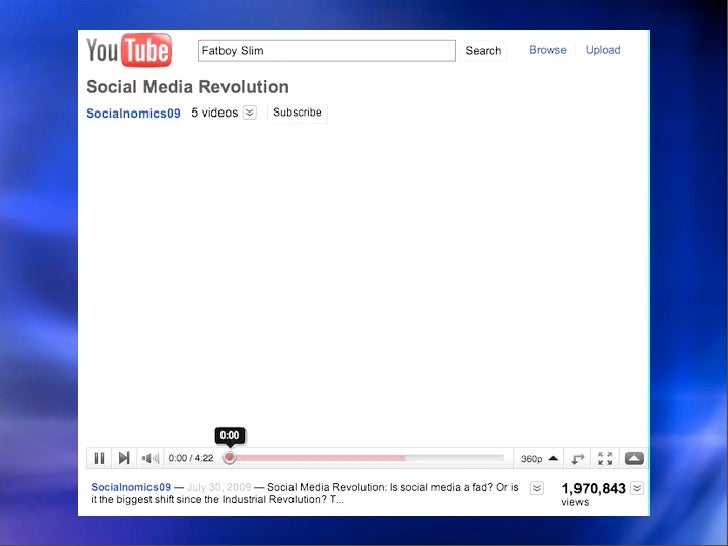Screen dimensions: 728x546
Task: Open the Browse link
Action: pyautogui.click(x=548, y=50)
